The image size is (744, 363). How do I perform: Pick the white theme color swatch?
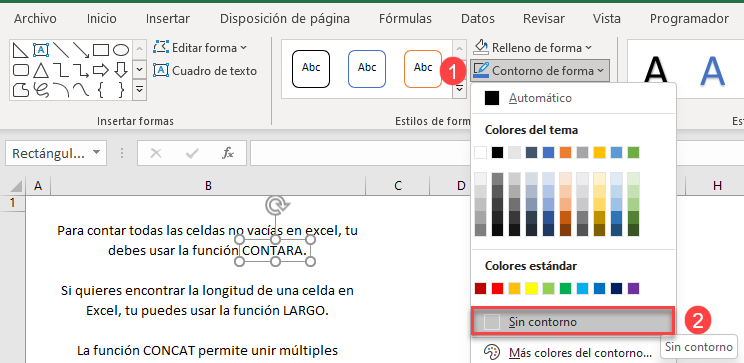coord(481,152)
